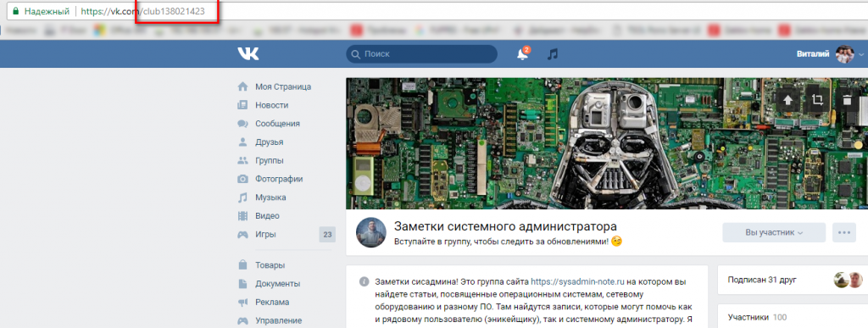This screenshot has width=868, height=328.
Task: Click the browser address bar URL
Action: click(142, 11)
